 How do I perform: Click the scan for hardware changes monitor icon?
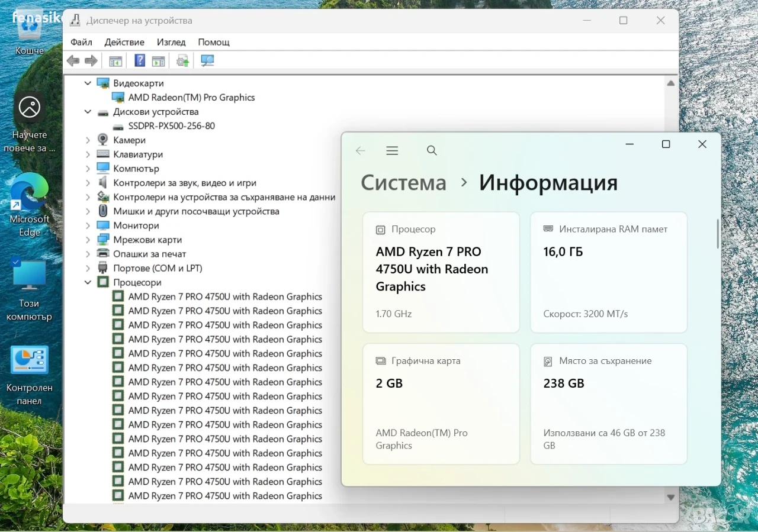point(207,60)
